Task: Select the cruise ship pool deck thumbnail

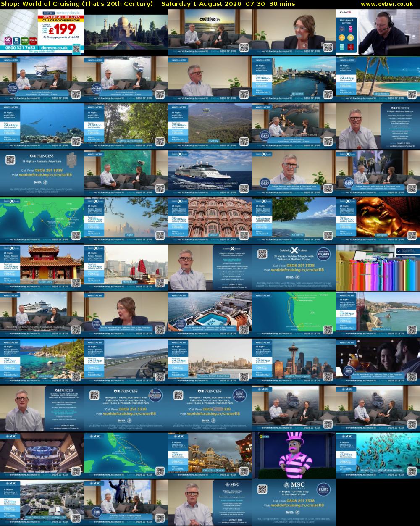Action: coord(210,314)
